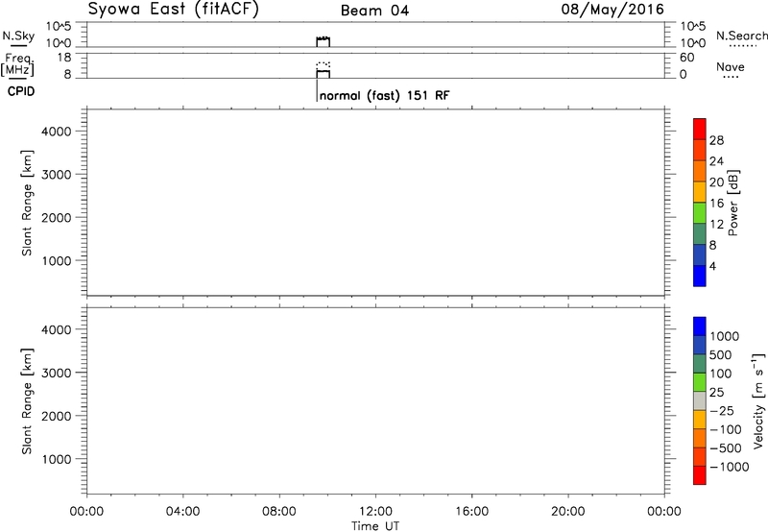768x532 pixels.
Task: Pick the orange-red 24–28 dB Power segment
Action: click(700, 150)
